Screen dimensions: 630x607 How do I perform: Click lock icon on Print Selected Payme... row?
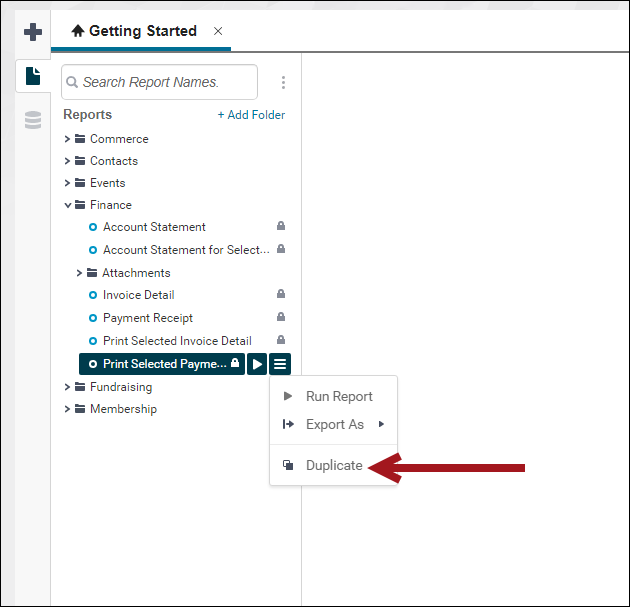pos(235,363)
